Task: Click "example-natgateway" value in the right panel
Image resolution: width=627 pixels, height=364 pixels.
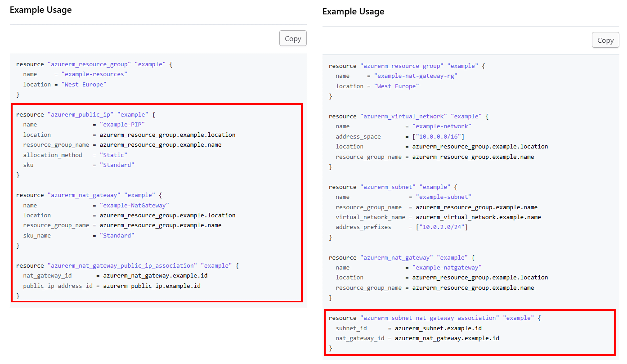Action: (x=447, y=268)
